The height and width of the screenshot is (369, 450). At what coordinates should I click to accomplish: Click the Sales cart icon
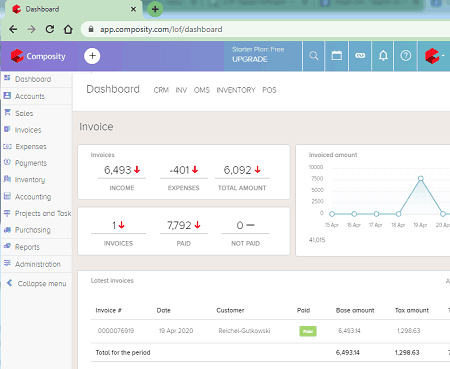click(x=7, y=112)
